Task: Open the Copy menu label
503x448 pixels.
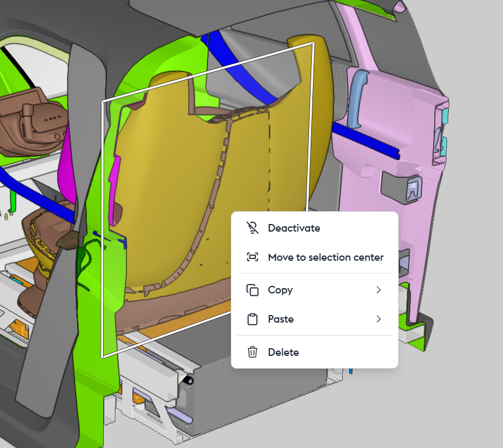Action: tap(280, 290)
